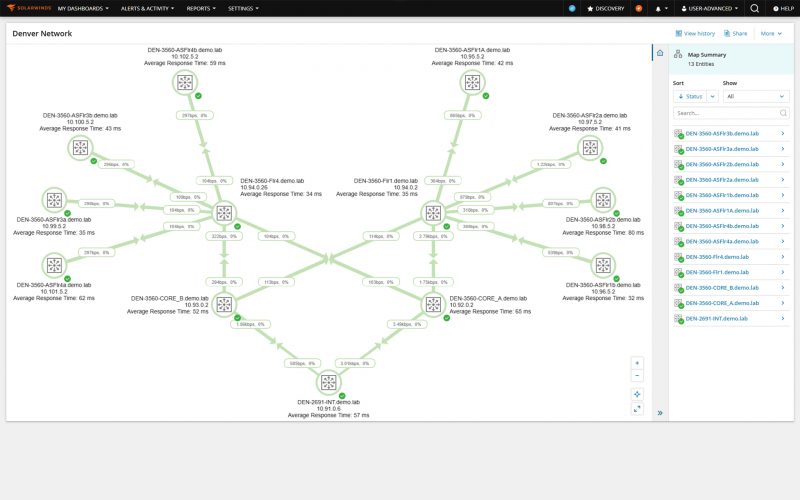Click the search icon inside the entity search box
800x500 pixels.
pyautogui.click(x=783, y=113)
